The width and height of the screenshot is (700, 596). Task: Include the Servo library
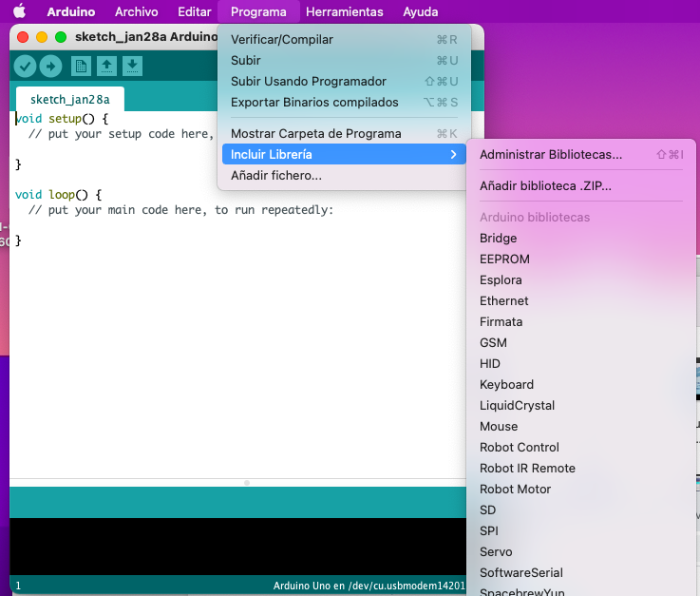pyautogui.click(x=581, y=551)
